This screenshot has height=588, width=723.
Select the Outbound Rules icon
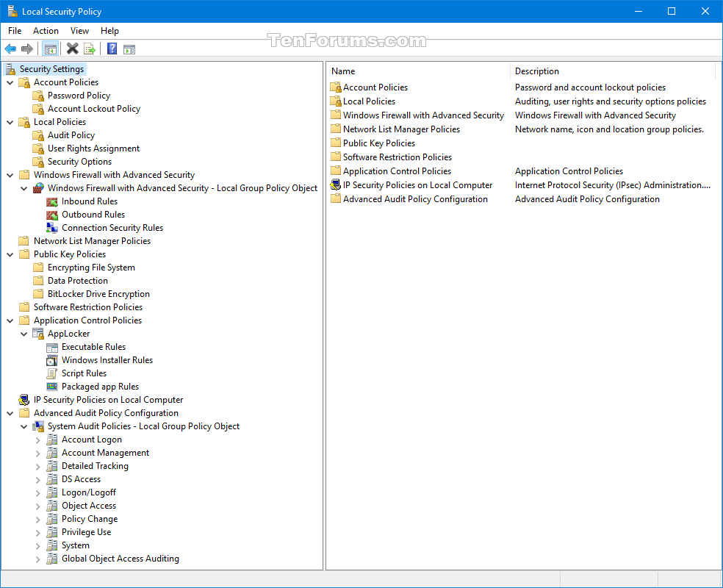50,214
